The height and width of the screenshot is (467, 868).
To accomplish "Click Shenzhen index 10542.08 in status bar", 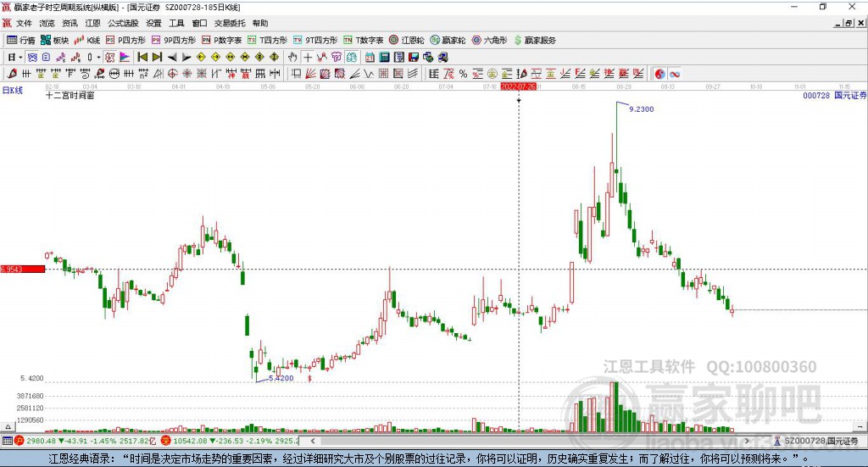I will 188,441.
